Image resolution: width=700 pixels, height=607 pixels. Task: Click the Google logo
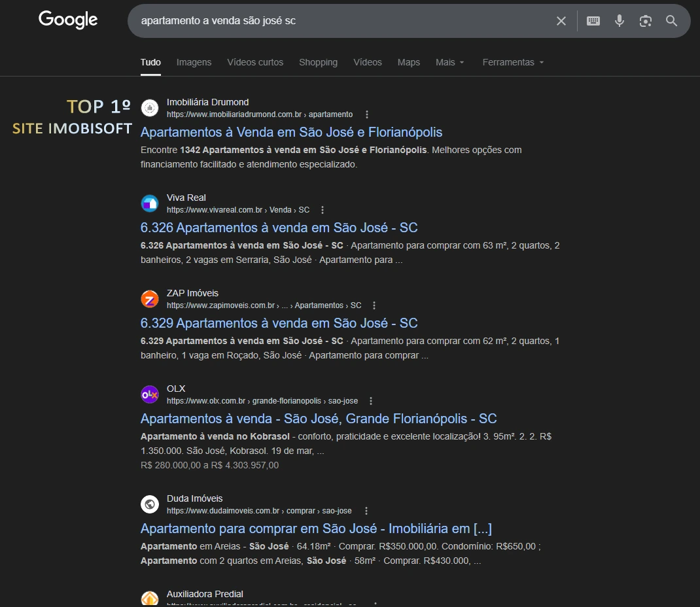[x=67, y=20]
